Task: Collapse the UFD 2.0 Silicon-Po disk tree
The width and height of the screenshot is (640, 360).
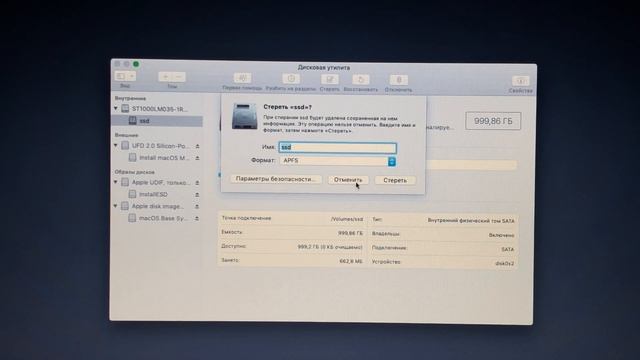Action: 116,145
